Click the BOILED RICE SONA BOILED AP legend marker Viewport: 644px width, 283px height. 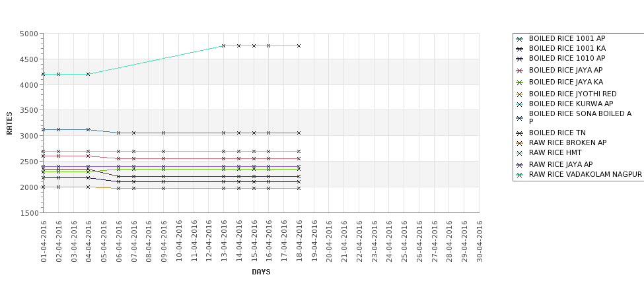(520, 118)
